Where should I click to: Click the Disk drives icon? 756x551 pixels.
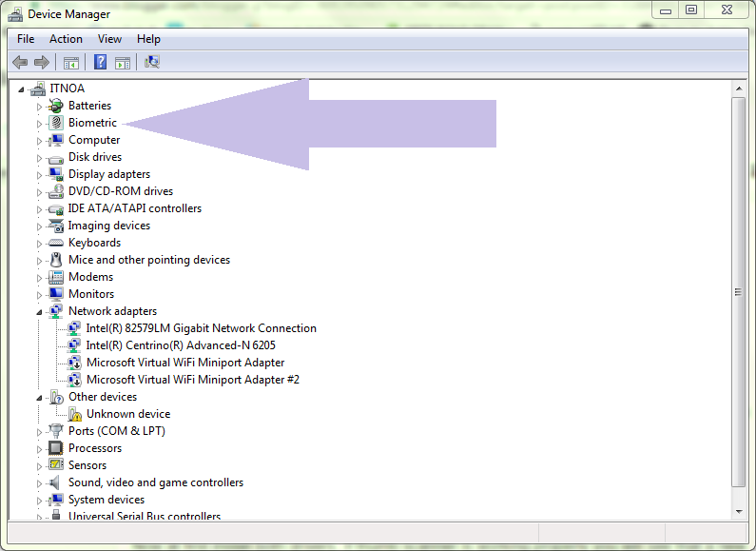56,158
